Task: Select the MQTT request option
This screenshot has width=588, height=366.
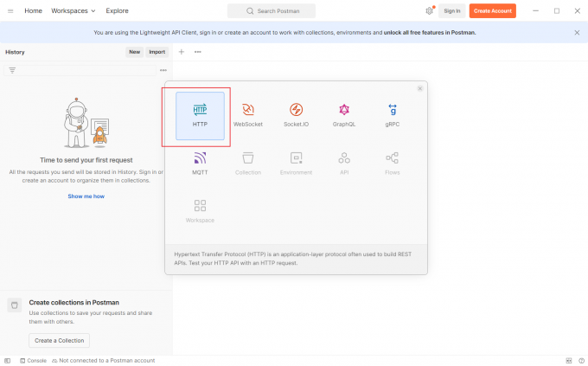Action: 200,164
